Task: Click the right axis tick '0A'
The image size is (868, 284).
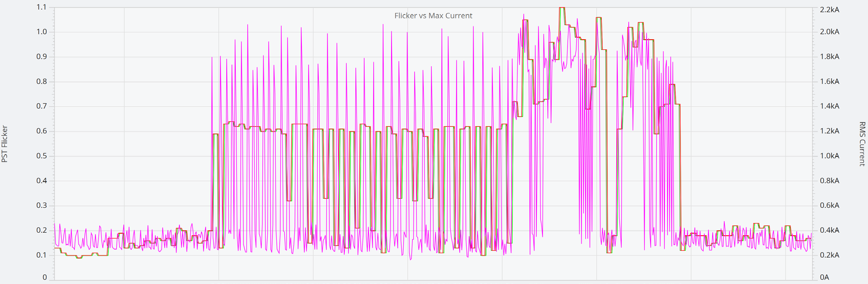Action: [825, 277]
